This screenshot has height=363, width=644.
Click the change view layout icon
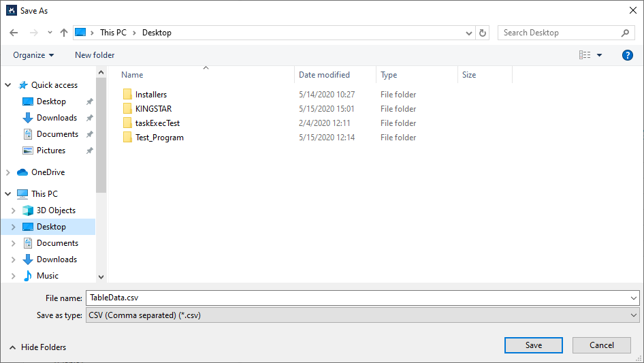(x=585, y=55)
